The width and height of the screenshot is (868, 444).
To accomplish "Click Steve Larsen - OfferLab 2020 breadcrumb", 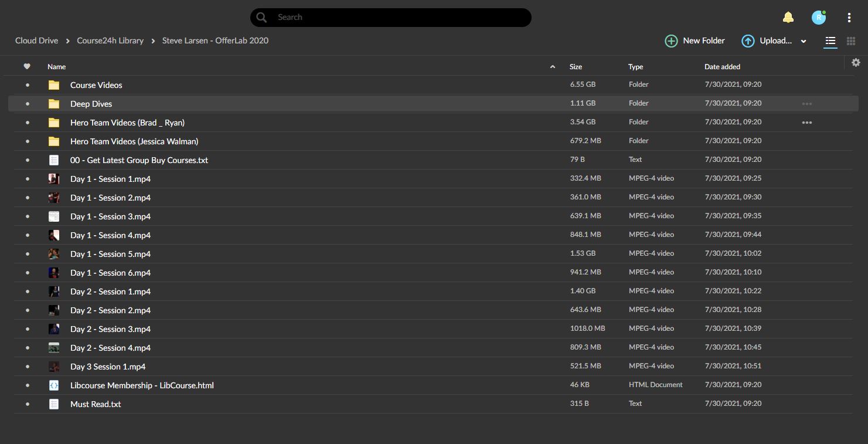I will click(x=215, y=40).
